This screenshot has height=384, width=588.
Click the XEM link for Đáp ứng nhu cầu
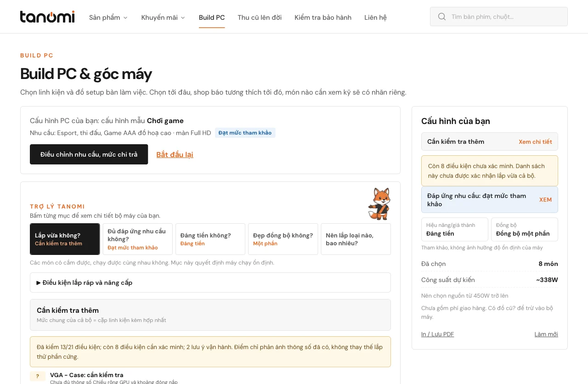(x=545, y=199)
